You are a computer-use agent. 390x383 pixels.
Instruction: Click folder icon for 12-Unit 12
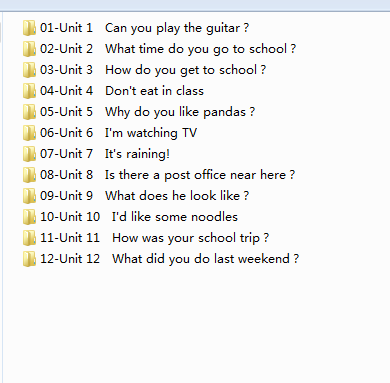tap(29, 259)
